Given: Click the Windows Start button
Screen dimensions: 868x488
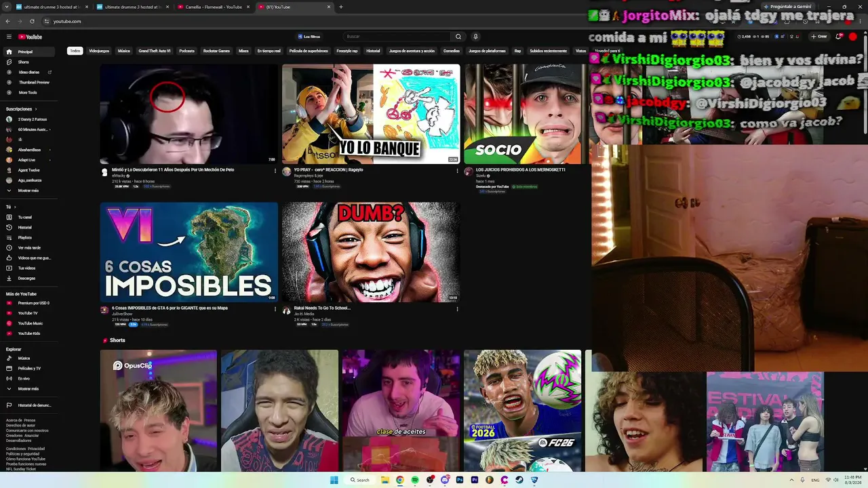Looking at the screenshot, I should pos(334,480).
